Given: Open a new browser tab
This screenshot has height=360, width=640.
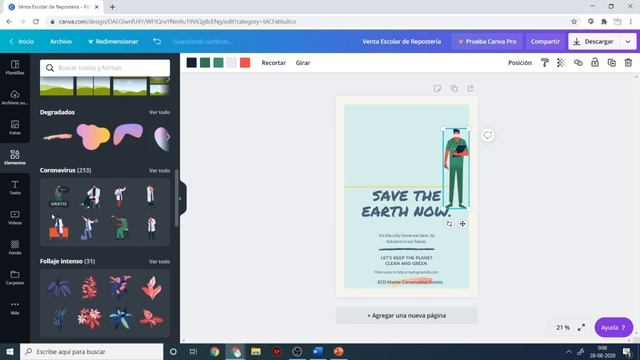Looking at the screenshot, I should [112, 7].
